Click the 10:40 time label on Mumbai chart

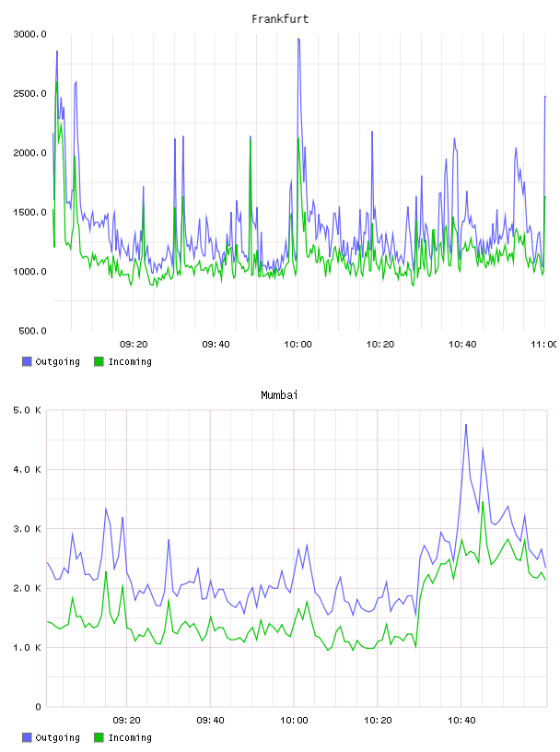click(461, 721)
